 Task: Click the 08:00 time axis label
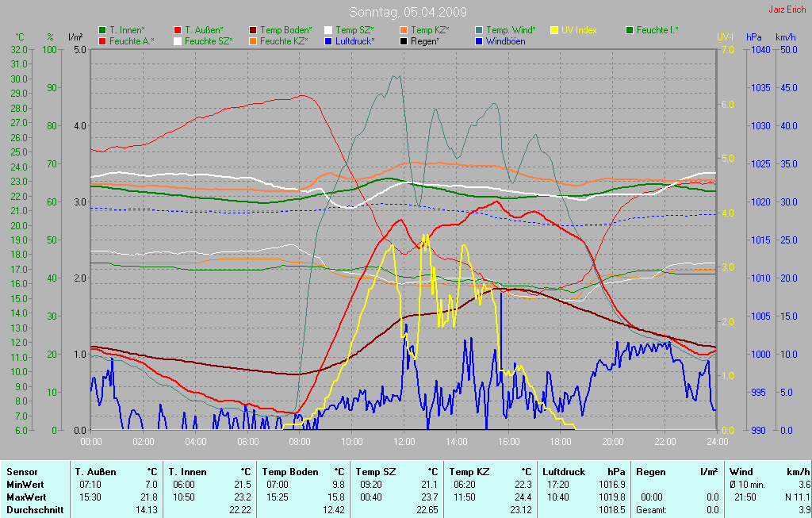[x=300, y=442]
